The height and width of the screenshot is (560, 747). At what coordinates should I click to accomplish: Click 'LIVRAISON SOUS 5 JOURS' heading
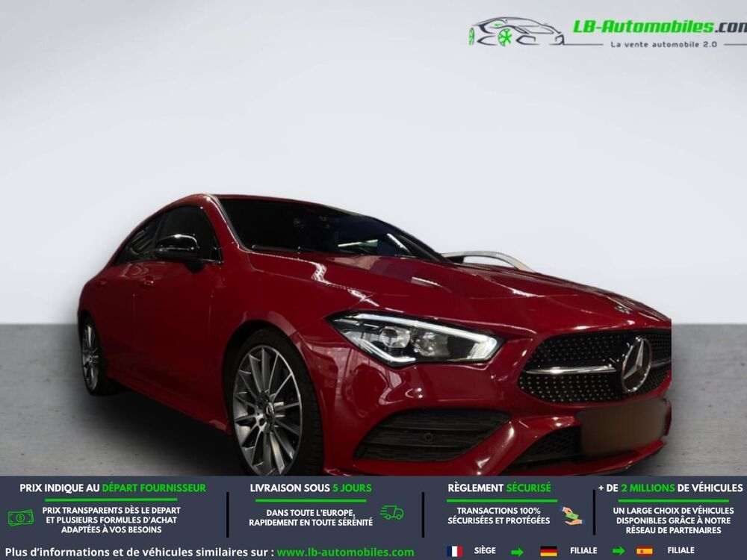point(311,488)
